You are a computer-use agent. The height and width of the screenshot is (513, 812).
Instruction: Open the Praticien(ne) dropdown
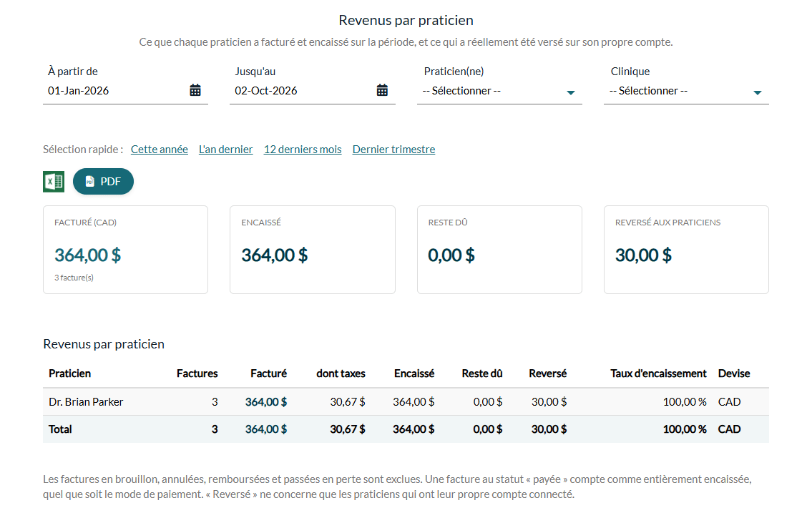click(x=500, y=91)
